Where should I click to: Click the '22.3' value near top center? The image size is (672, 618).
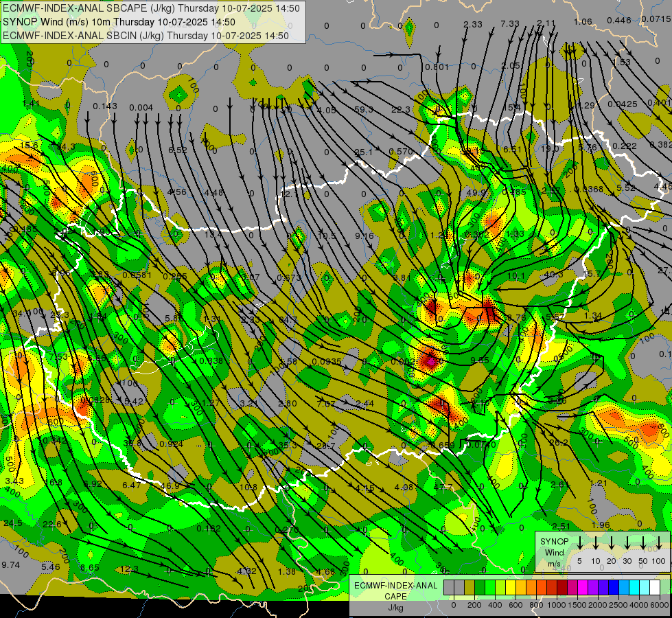[x=400, y=109]
